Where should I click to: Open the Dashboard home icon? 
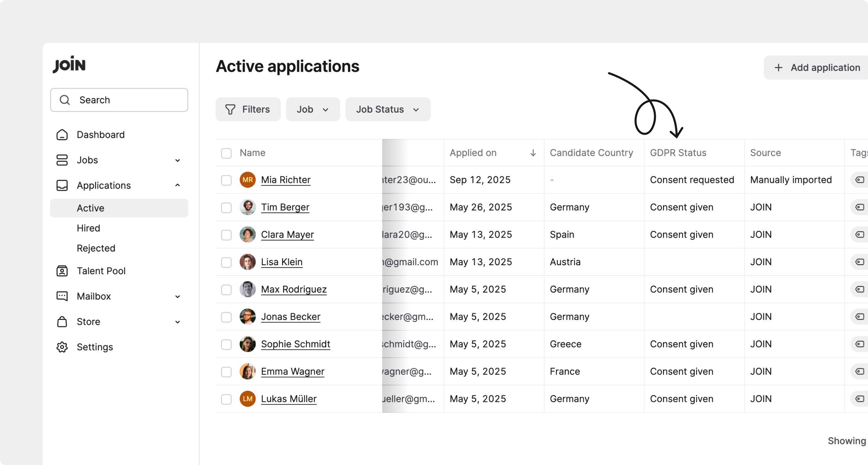point(62,135)
